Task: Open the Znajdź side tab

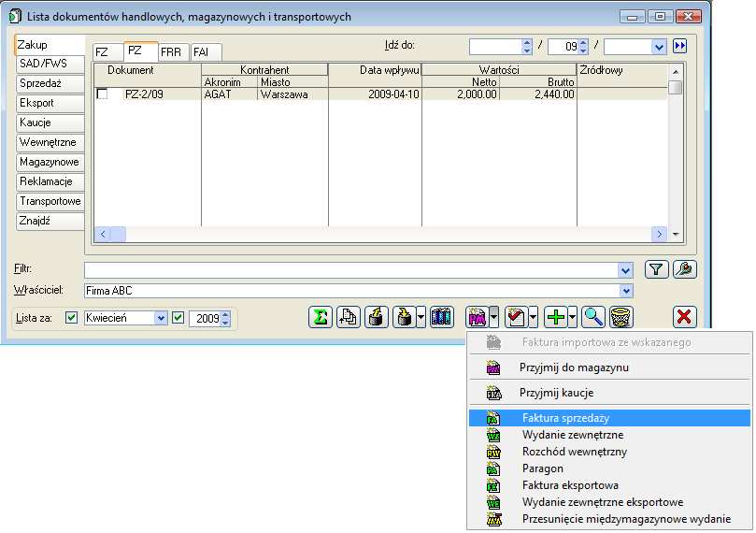Action: (50, 222)
